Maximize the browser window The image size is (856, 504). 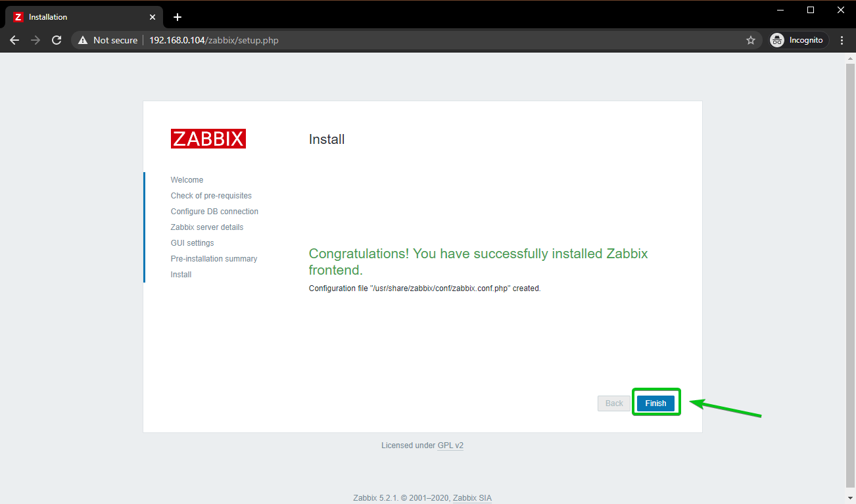point(811,10)
